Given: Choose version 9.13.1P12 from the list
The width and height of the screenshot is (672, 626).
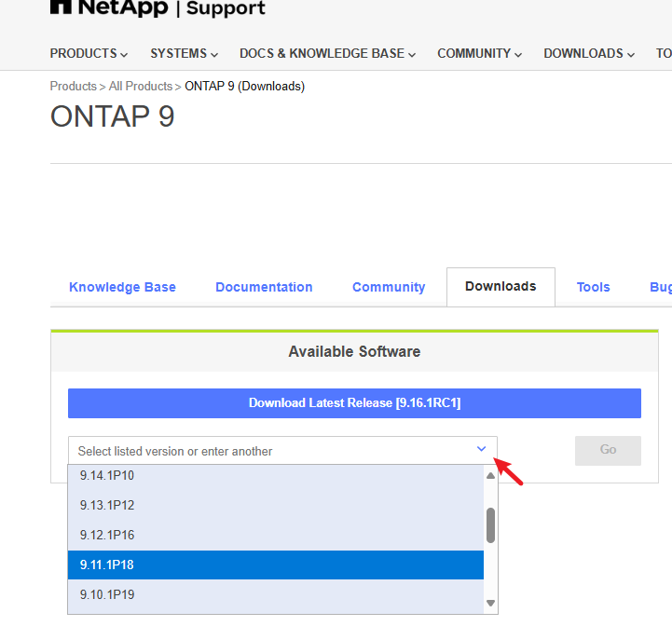Looking at the screenshot, I should (x=276, y=505).
